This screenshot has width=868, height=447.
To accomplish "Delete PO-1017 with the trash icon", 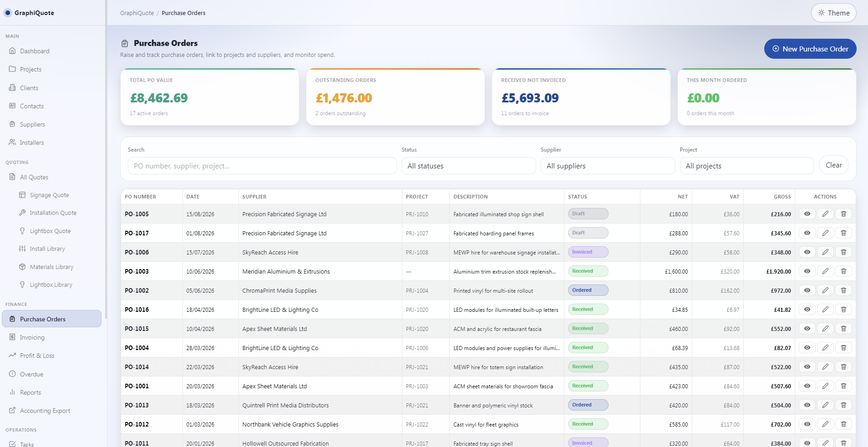I will tap(843, 233).
